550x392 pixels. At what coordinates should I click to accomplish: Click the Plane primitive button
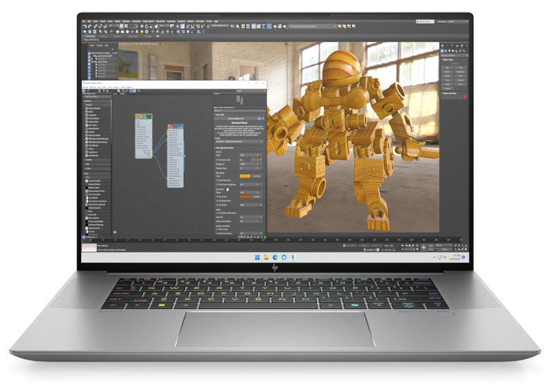tap(460, 84)
